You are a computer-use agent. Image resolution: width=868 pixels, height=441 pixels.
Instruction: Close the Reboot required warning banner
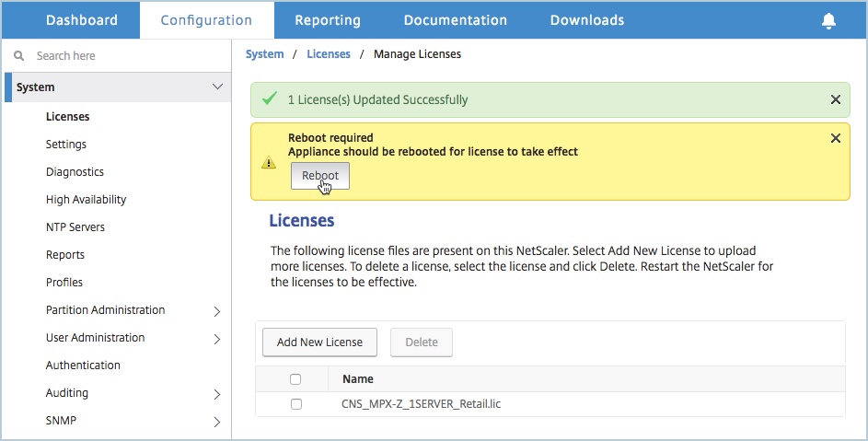tap(836, 138)
